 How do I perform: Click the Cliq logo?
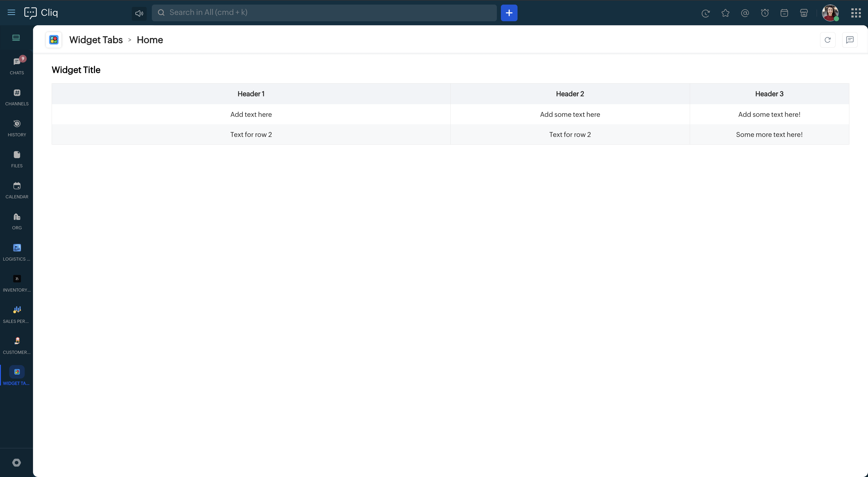41,13
